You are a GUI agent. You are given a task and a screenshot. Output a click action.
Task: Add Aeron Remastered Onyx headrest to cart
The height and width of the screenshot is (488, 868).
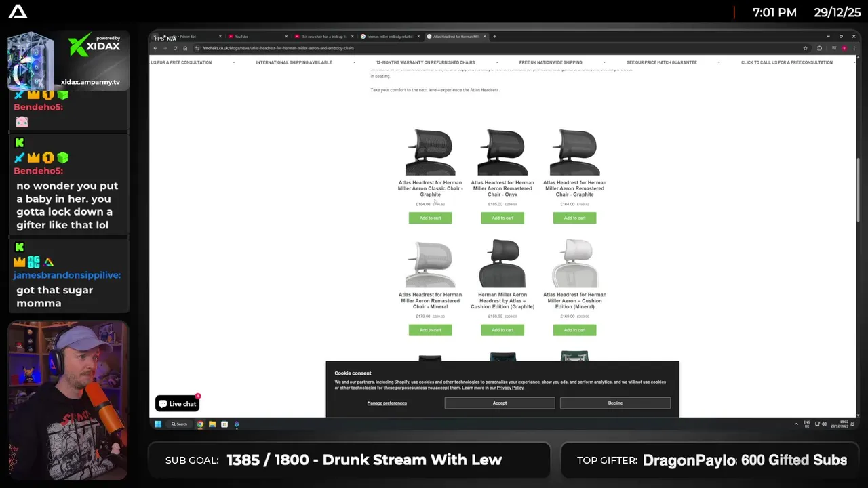(502, 218)
